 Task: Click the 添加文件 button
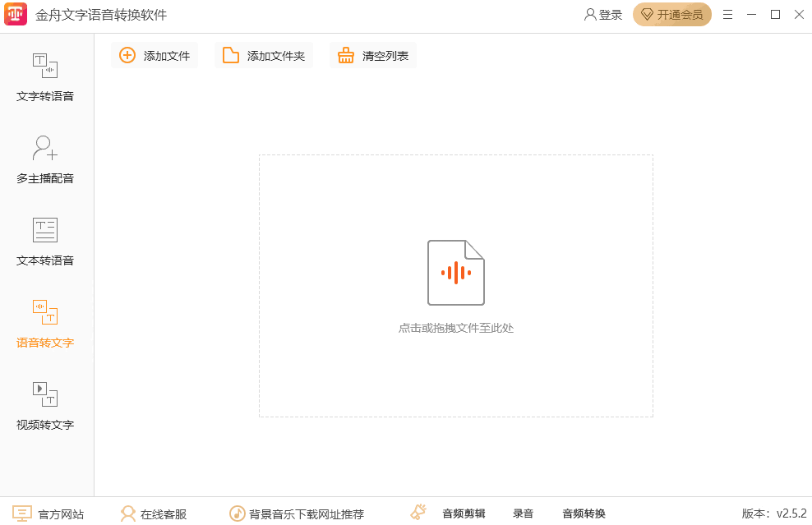tap(155, 55)
